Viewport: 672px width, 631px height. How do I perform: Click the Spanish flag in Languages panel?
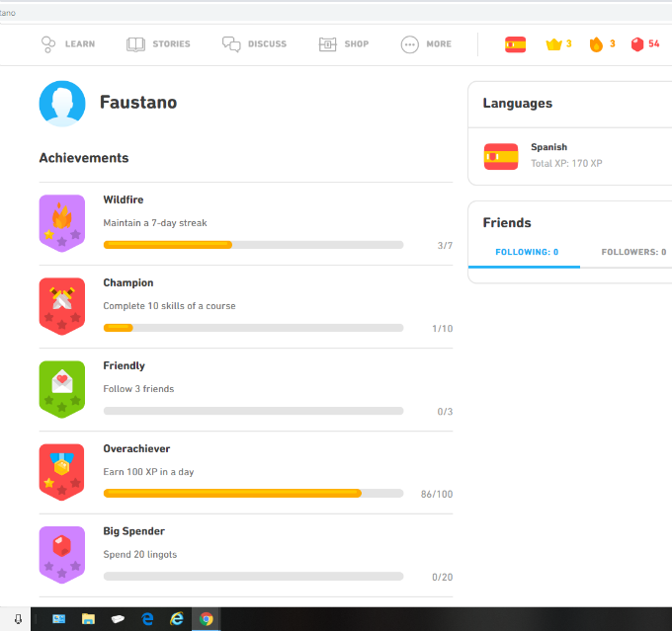pyautogui.click(x=501, y=157)
